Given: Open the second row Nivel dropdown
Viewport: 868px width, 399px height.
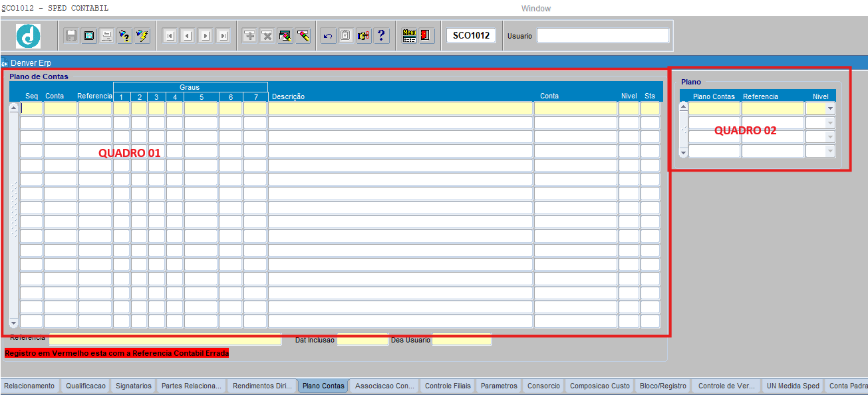Looking at the screenshot, I should coord(829,123).
